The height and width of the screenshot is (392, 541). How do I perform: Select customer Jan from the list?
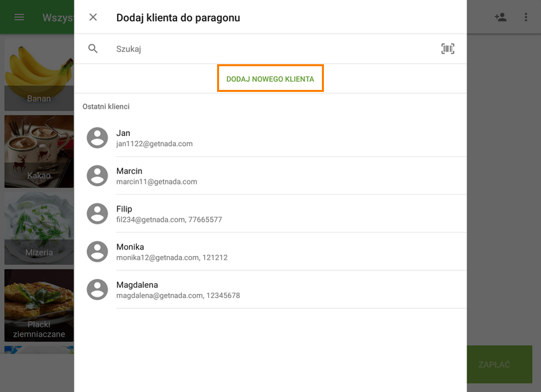click(270, 138)
